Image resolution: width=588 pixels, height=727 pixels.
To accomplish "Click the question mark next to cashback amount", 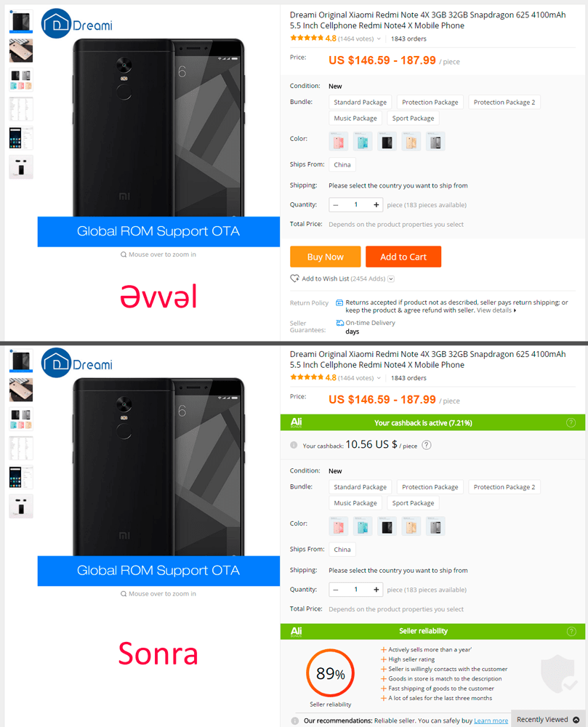I will coord(427,445).
